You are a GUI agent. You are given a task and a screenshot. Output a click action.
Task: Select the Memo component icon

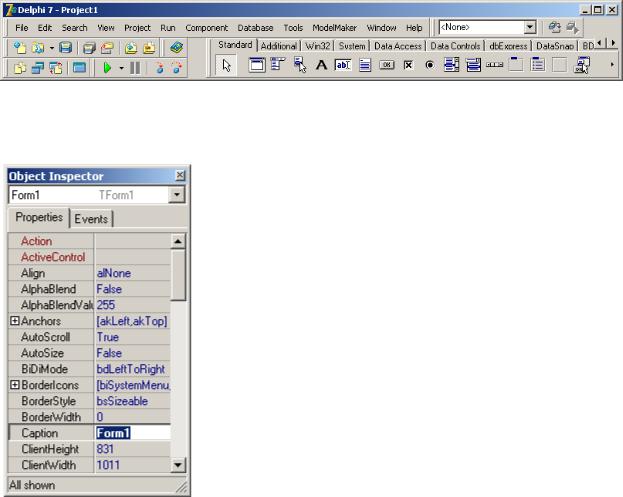click(x=365, y=65)
